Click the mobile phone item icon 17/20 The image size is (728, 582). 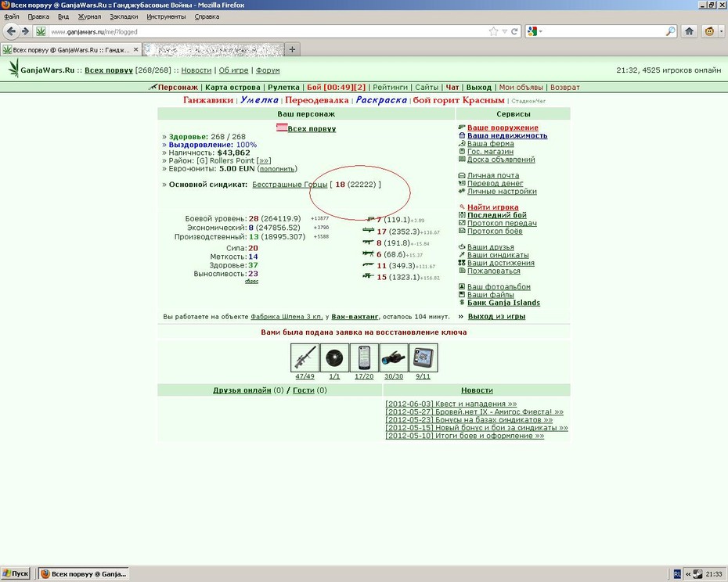click(364, 357)
